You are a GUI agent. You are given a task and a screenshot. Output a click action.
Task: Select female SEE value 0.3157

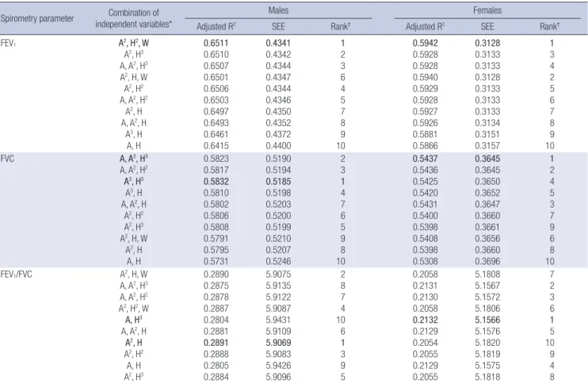tap(487, 146)
